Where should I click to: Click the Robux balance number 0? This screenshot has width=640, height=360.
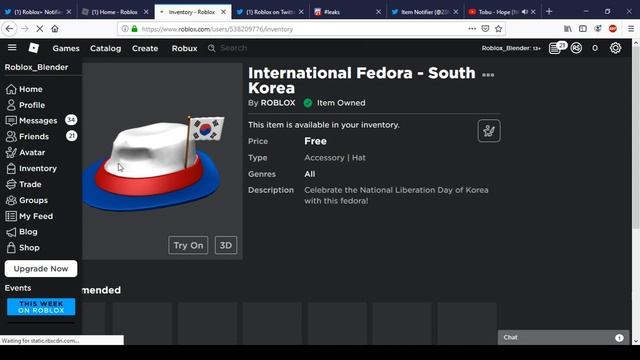(595, 48)
